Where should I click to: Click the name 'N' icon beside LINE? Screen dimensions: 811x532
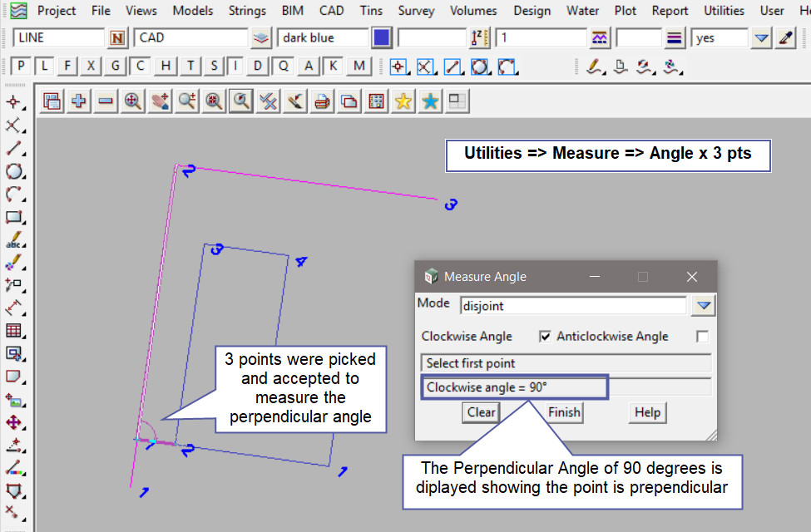[x=118, y=38]
